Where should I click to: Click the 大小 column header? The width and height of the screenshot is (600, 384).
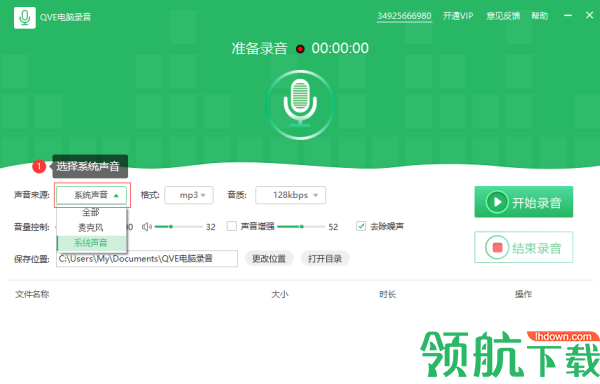pos(280,294)
